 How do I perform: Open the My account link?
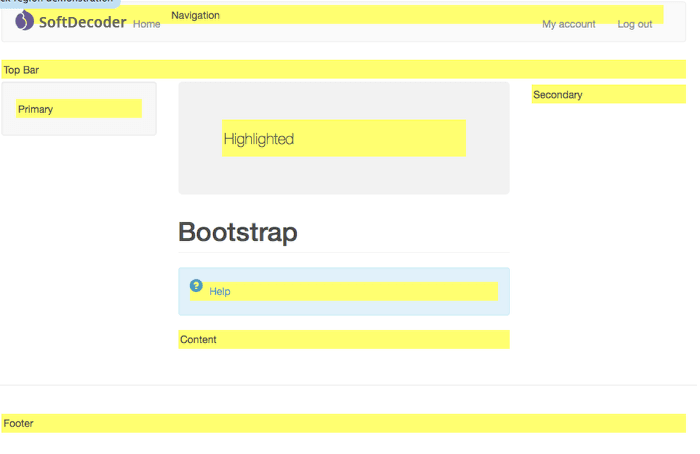click(x=569, y=24)
